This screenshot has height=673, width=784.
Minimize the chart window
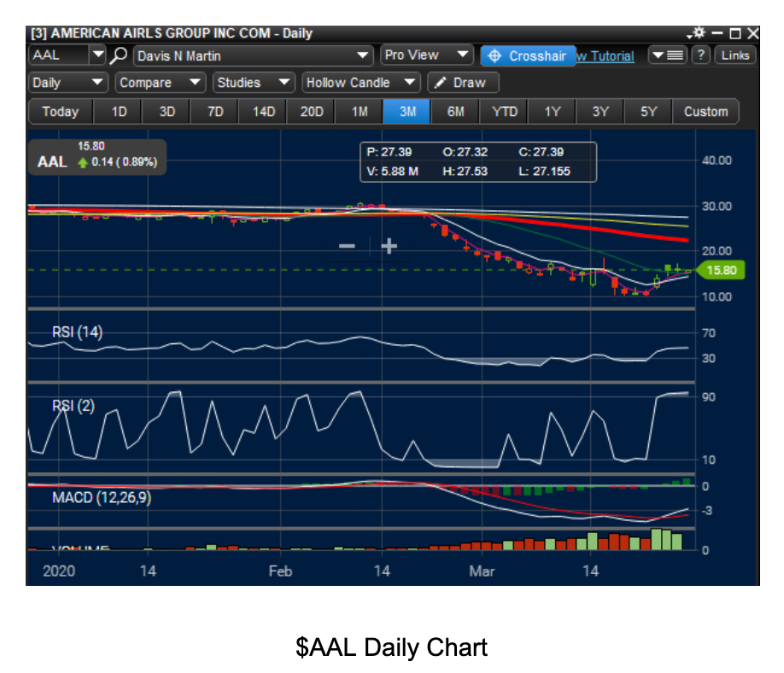pyautogui.click(x=717, y=33)
